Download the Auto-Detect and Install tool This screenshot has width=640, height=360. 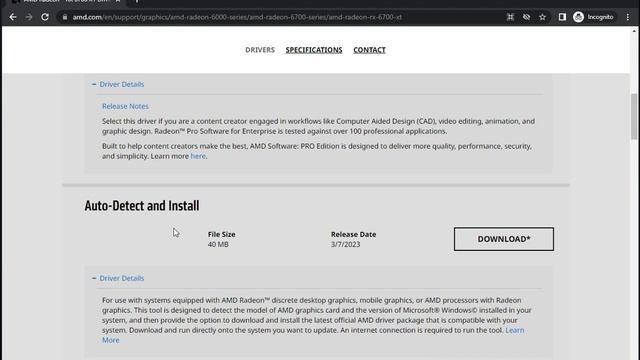(504, 239)
